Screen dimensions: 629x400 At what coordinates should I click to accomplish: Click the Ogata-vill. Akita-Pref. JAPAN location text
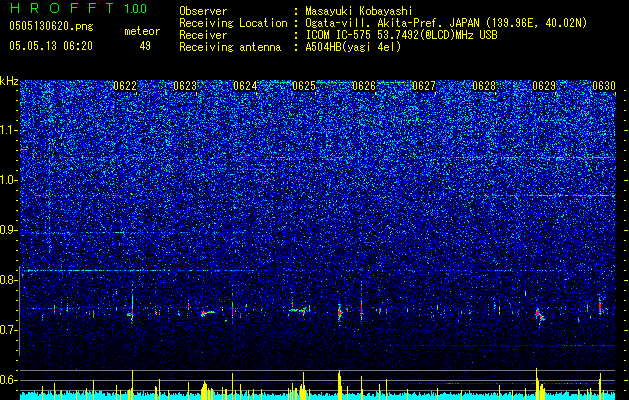[446, 23]
